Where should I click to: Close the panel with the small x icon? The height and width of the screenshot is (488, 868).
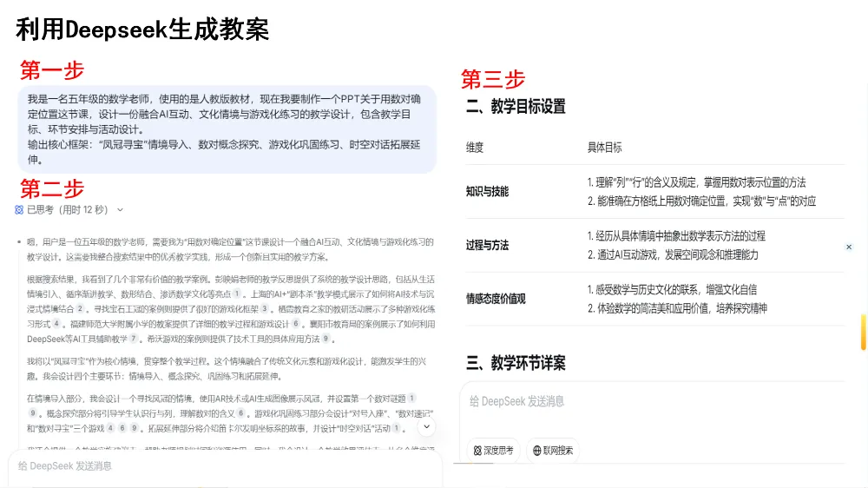click(849, 247)
